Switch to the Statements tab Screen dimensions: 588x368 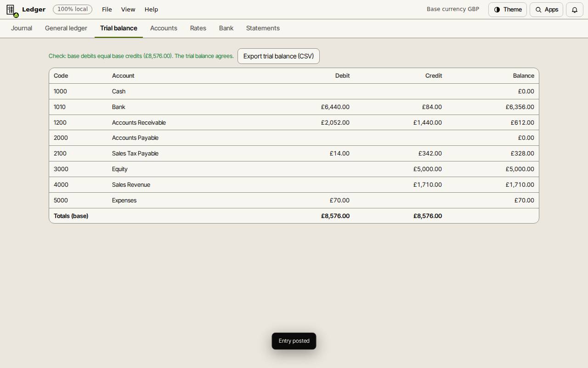(x=263, y=28)
